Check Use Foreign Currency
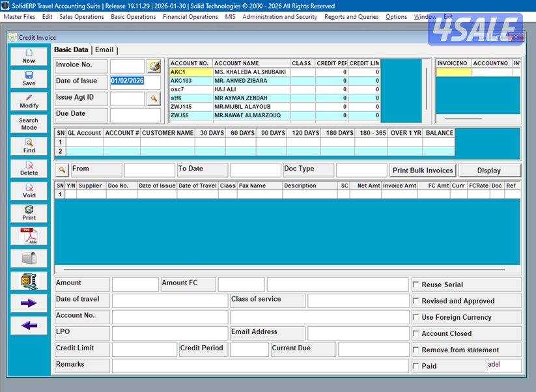 pyautogui.click(x=416, y=316)
